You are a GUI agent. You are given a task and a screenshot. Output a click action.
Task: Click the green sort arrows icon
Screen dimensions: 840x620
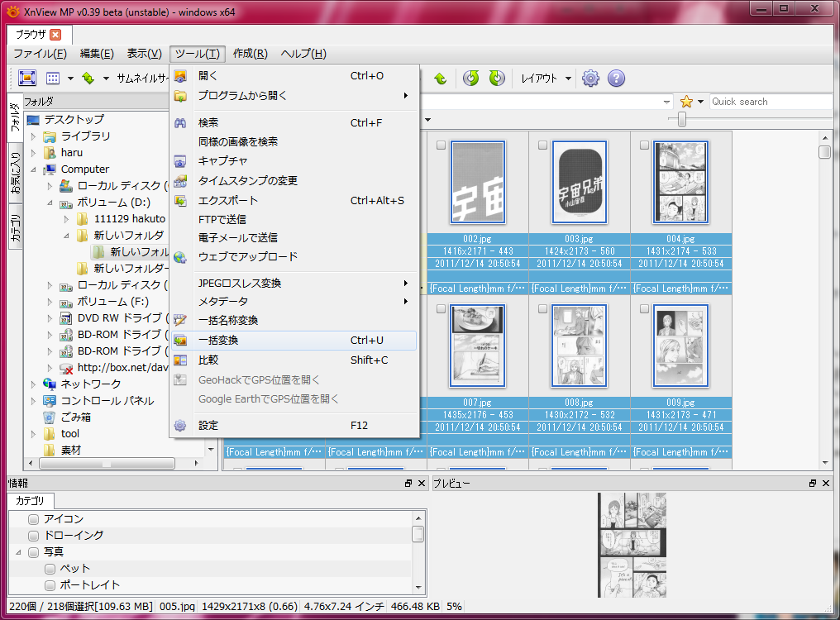click(x=88, y=79)
